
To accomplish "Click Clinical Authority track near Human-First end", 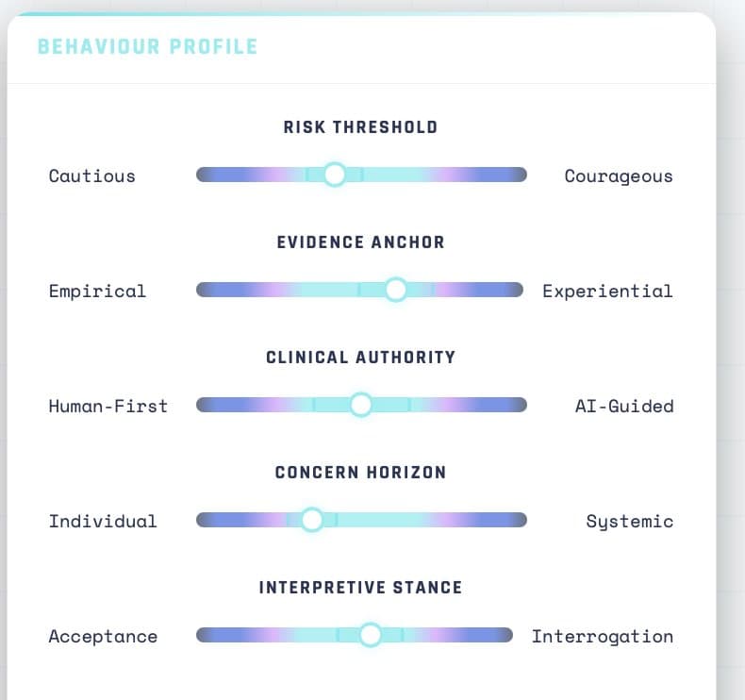I will [209, 405].
